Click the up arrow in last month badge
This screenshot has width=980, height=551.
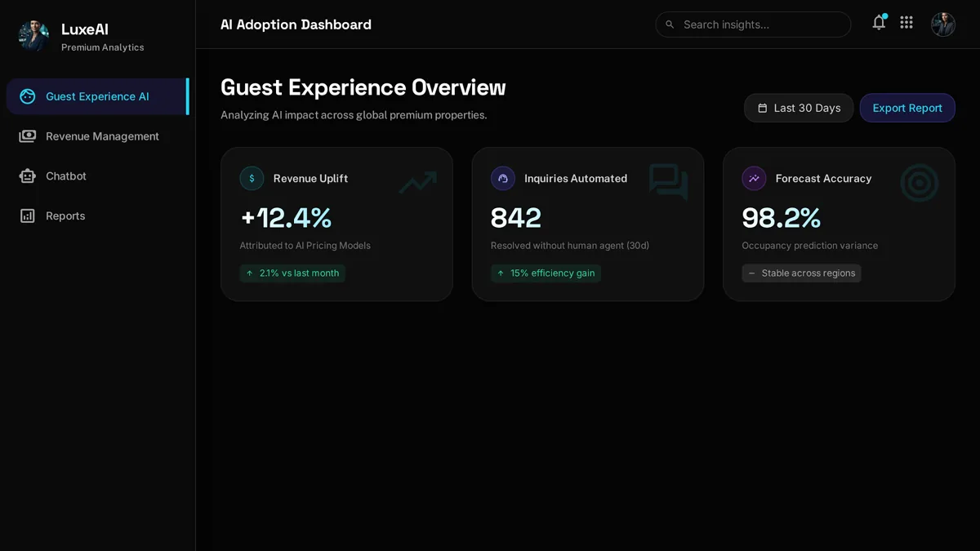[250, 273]
